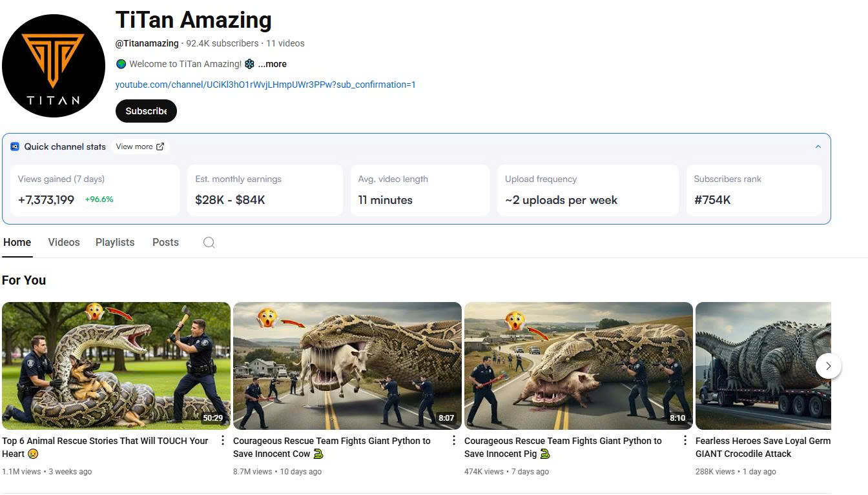
Task: Collapse the Quick channel stats panel
Action: pyautogui.click(x=818, y=146)
